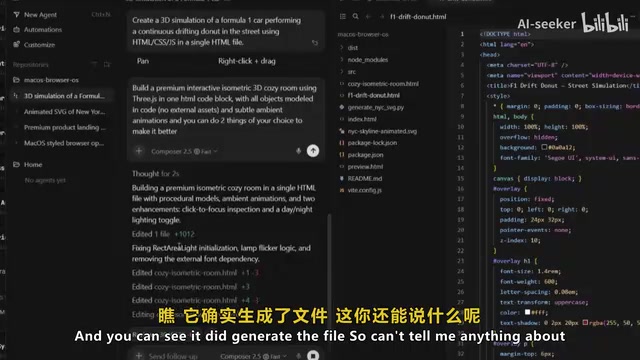Click the macos-browser-os header in the file tree
Screen dimensions: 640x360
(x=363, y=34)
